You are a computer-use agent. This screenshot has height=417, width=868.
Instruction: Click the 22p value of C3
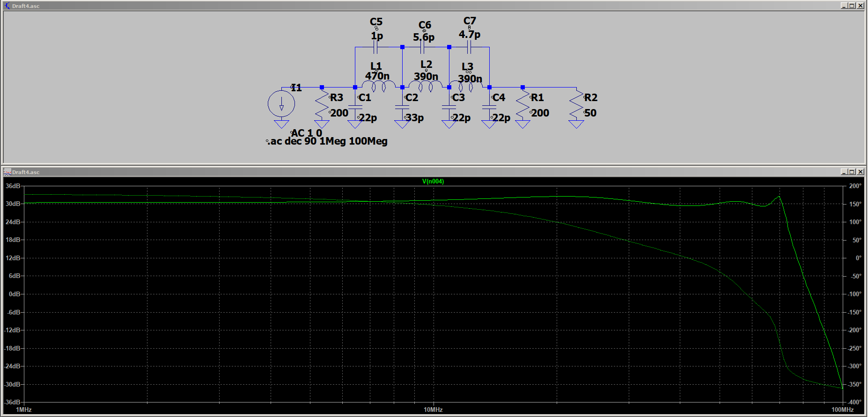point(461,117)
